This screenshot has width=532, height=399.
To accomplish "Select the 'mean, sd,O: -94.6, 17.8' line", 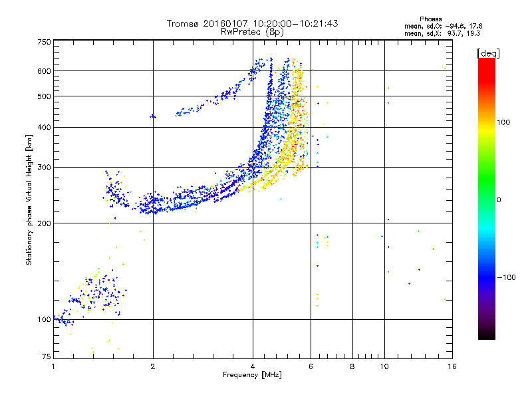I will (444, 26).
